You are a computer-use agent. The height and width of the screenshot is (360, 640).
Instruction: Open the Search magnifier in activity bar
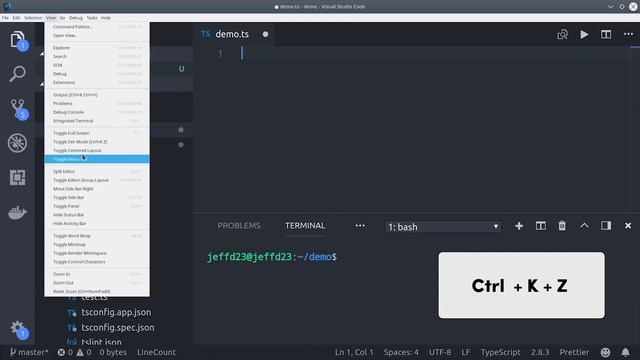(x=17, y=74)
